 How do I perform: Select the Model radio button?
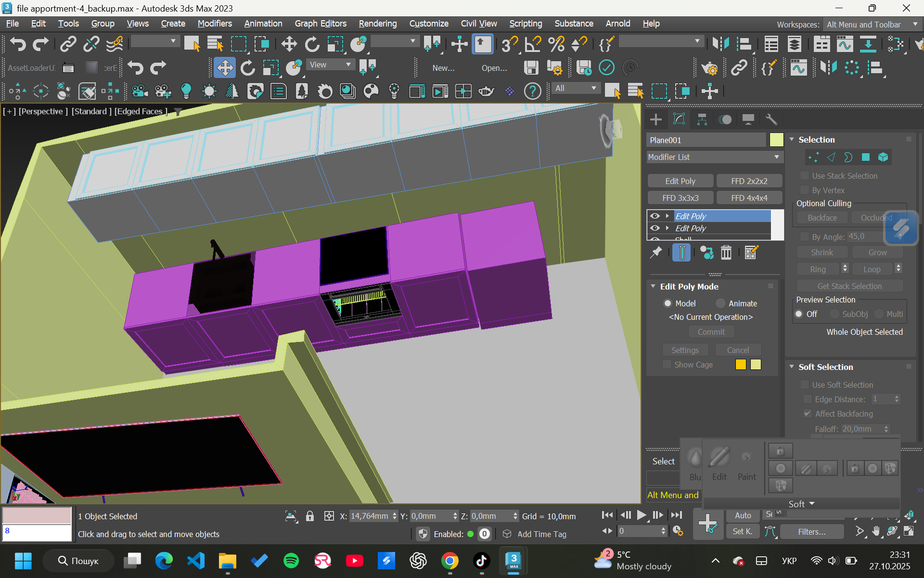tap(667, 303)
